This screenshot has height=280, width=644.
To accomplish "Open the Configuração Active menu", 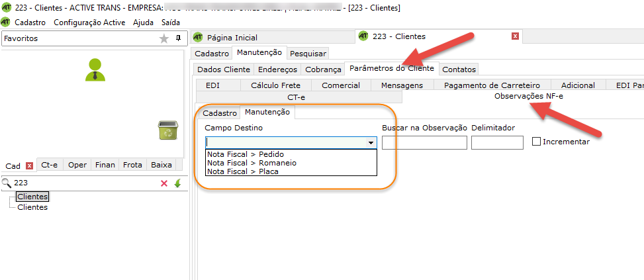I will 89,22.
